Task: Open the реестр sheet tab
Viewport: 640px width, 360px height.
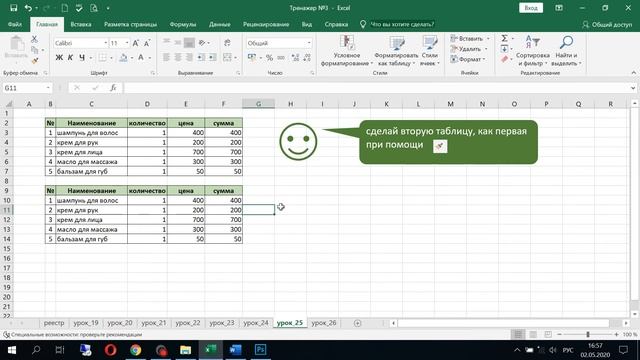Action: (54, 323)
